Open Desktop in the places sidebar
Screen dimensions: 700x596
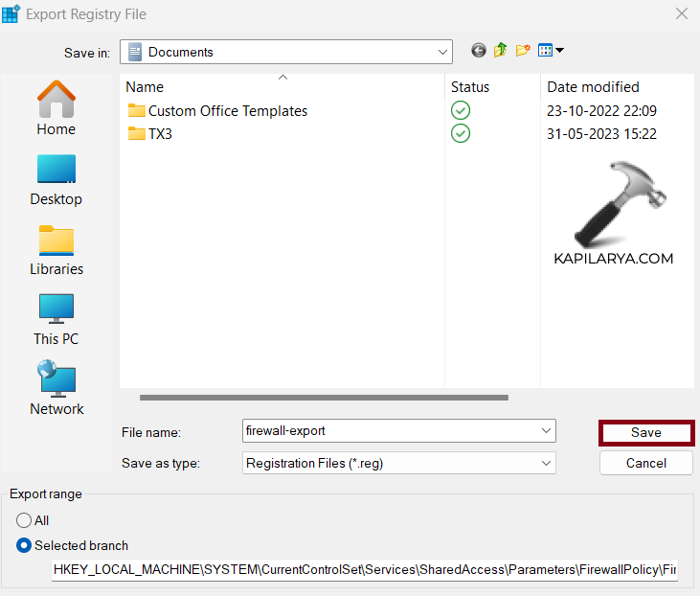(56, 180)
